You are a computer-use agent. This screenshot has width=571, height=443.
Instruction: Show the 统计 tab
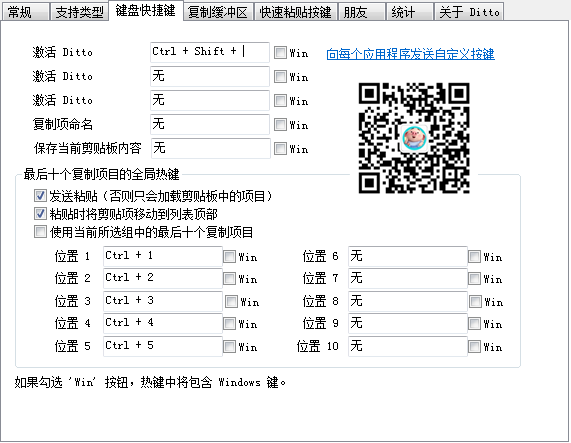point(410,12)
